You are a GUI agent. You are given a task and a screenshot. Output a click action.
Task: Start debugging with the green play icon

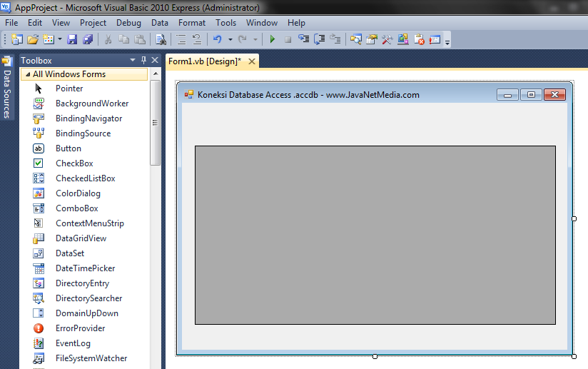coord(273,39)
